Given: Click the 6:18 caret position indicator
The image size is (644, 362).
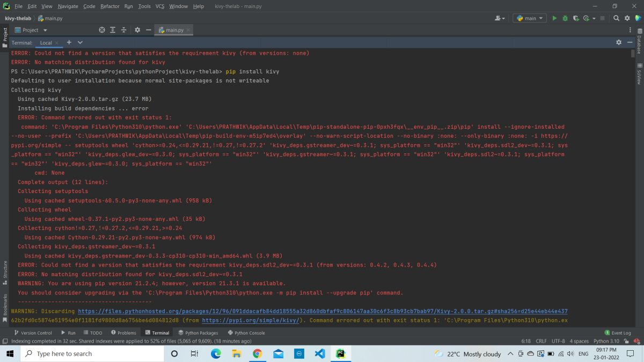Looking at the screenshot, I should pos(526,341).
